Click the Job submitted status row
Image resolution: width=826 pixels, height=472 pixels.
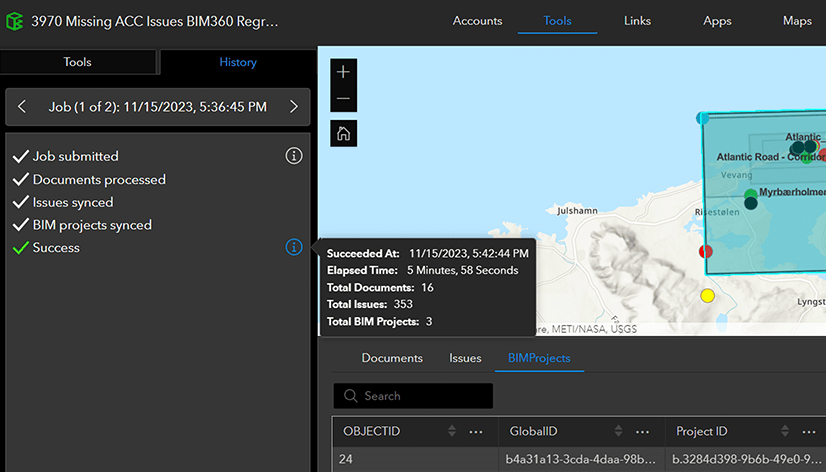66,156
